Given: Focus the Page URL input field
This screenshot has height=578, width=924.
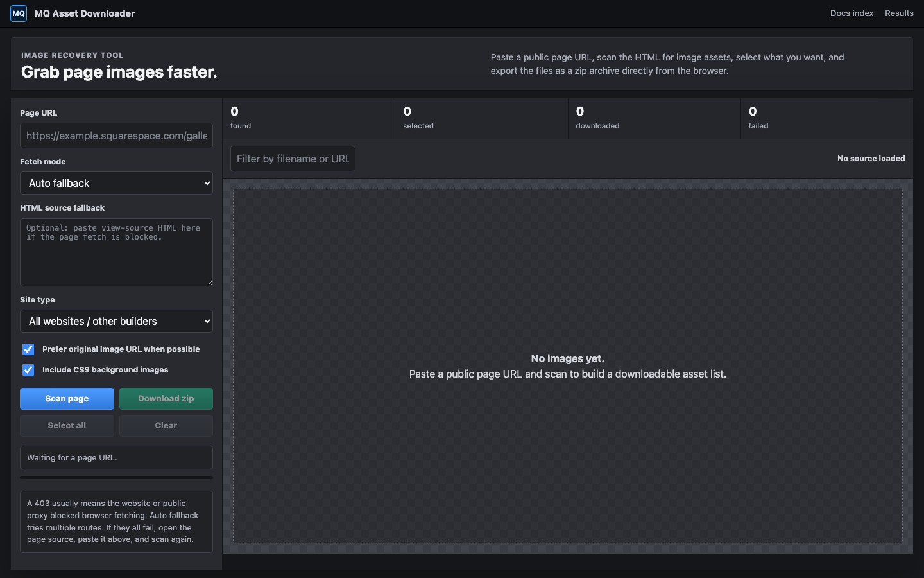Looking at the screenshot, I should (x=116, y=136).
